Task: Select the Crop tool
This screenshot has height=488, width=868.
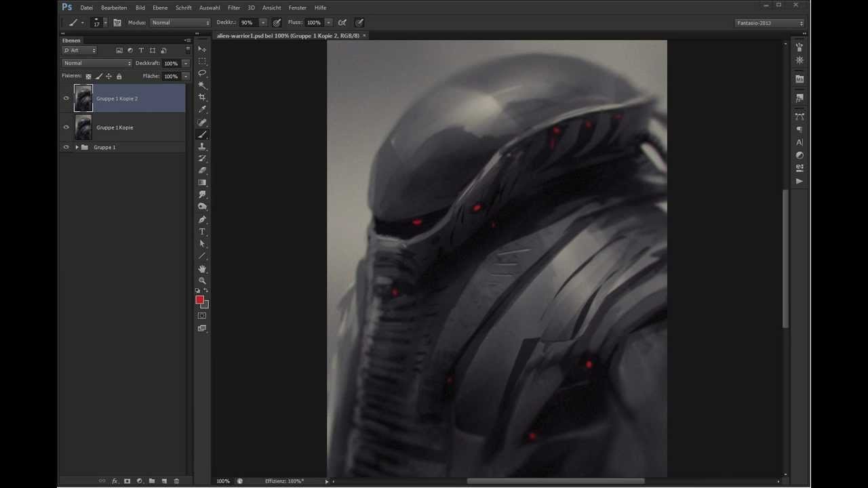Action: [x=202, y=98]
